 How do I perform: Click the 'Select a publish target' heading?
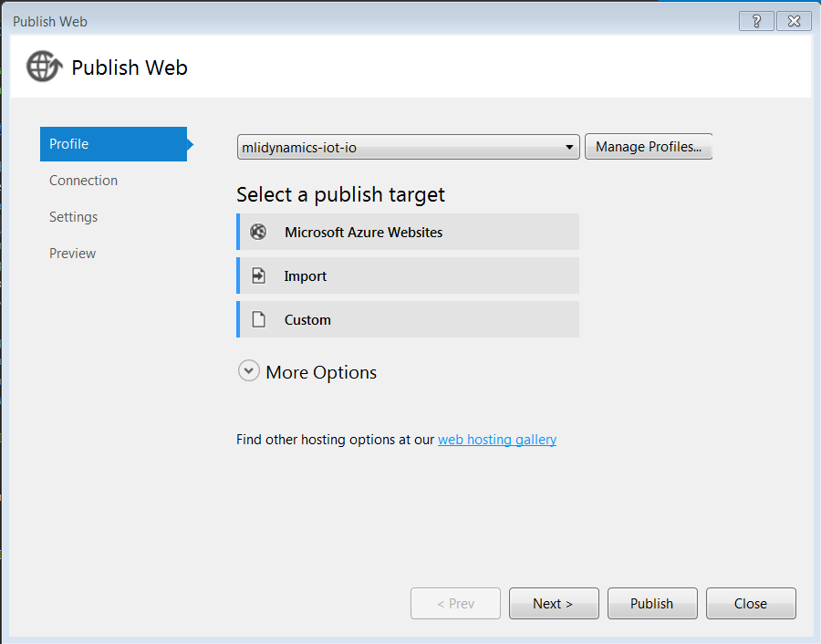point(340,195)
